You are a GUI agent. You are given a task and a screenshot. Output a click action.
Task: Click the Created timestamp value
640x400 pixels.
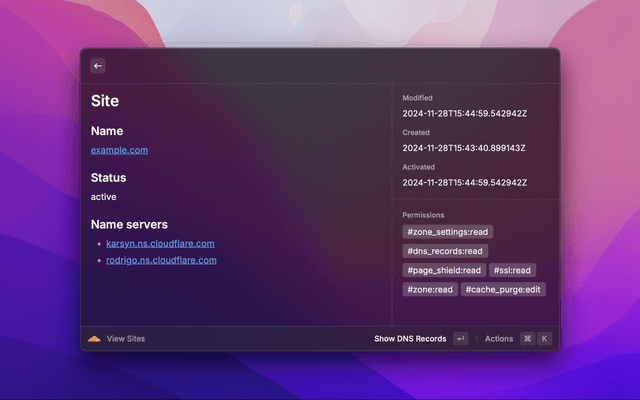pyautogui.click(x=464, y=148)
